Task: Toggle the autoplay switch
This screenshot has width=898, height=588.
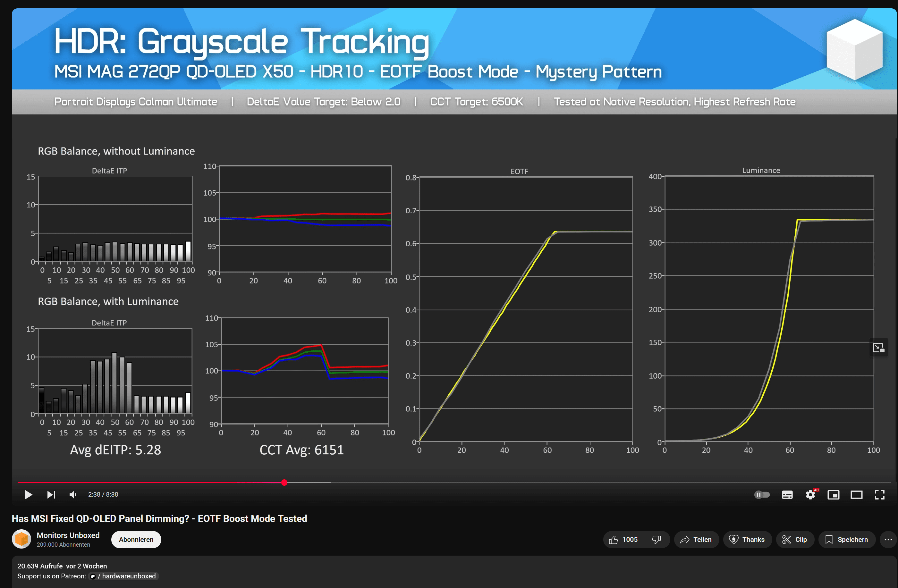Action: (761, 494)
